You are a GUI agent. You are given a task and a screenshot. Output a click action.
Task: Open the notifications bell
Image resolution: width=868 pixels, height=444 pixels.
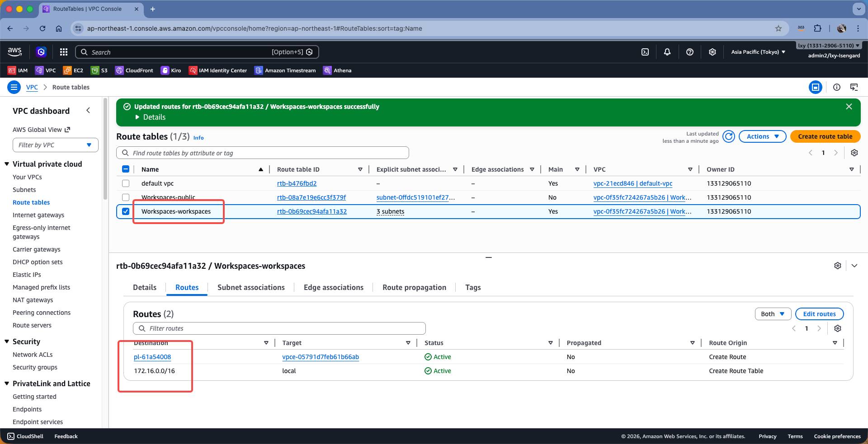coord(667,52)
